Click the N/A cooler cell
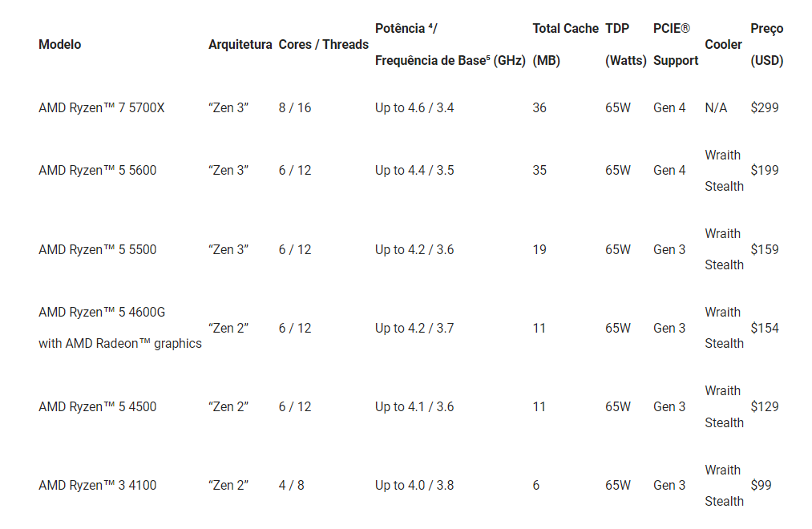This screenshot has height=529, width=812. (x=716, y=107)
